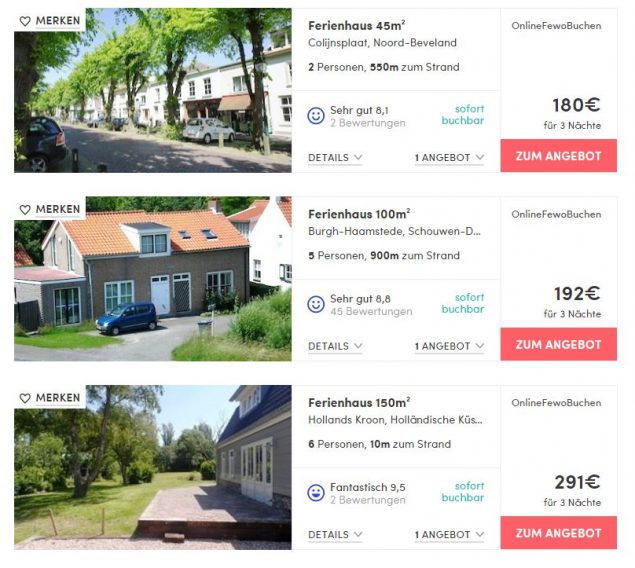Screen dimensions: 635x568
Task: Click smiley icon beside Fantastisch 9,5
Action: [x=316, y=493]
